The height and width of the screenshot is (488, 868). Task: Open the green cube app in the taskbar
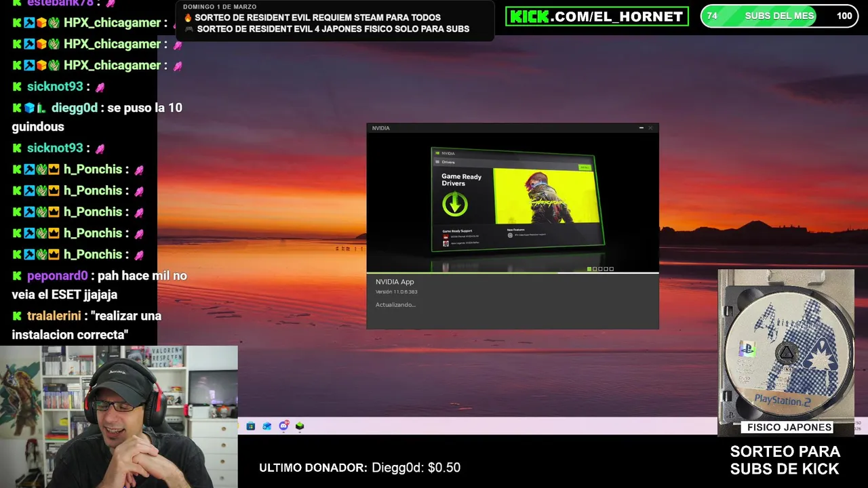300,426
